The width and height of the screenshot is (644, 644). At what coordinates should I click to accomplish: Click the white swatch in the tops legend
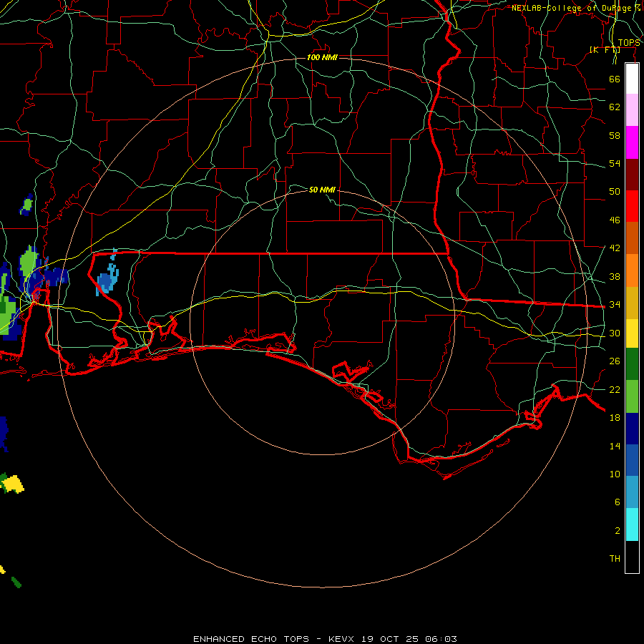[632, 79]
